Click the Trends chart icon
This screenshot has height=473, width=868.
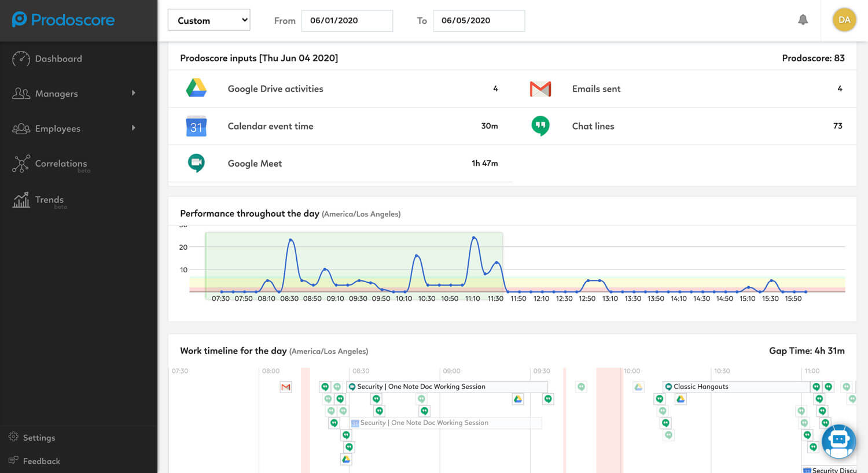tap(21, 199)
